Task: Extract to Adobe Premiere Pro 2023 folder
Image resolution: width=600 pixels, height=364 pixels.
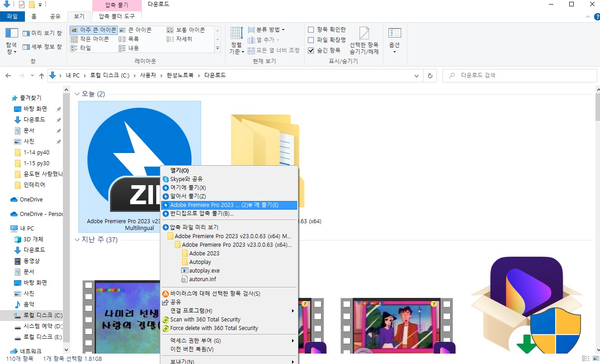Action: [x=229, y=205]
